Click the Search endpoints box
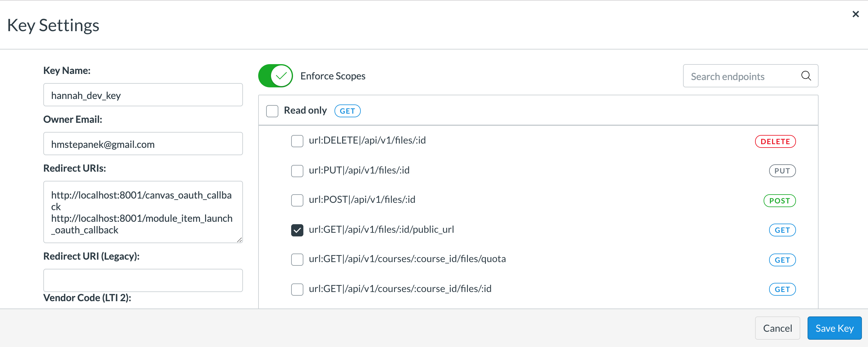The image size is (868, 347). click(x=741, y=76)
